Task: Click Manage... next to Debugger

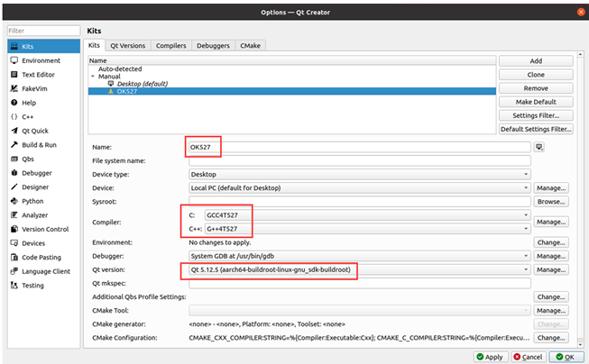Action: [551, 256]
